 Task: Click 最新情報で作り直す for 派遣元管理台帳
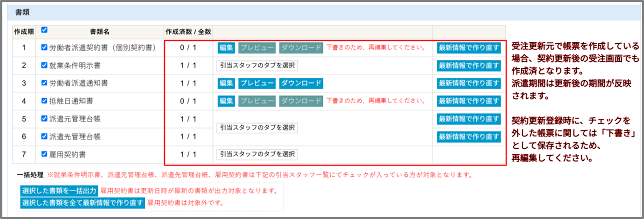pyautogui.click(x=468, y=119)
